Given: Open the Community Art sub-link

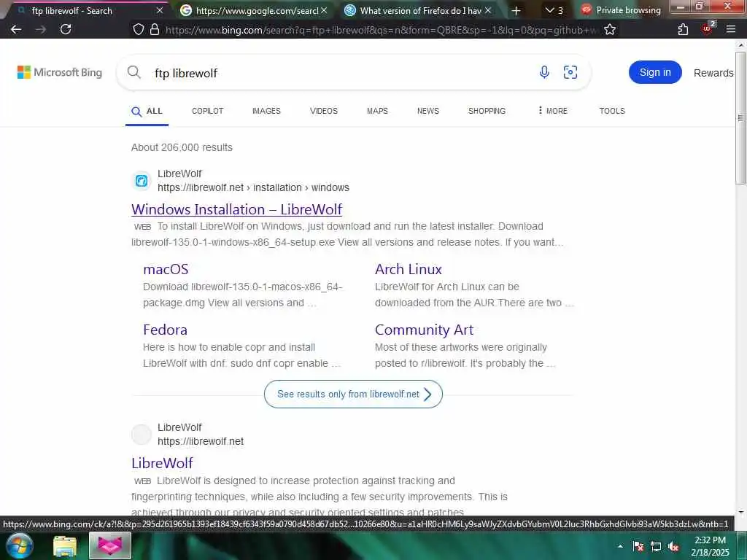Looking at the screenshot, I should coord(424,330).
